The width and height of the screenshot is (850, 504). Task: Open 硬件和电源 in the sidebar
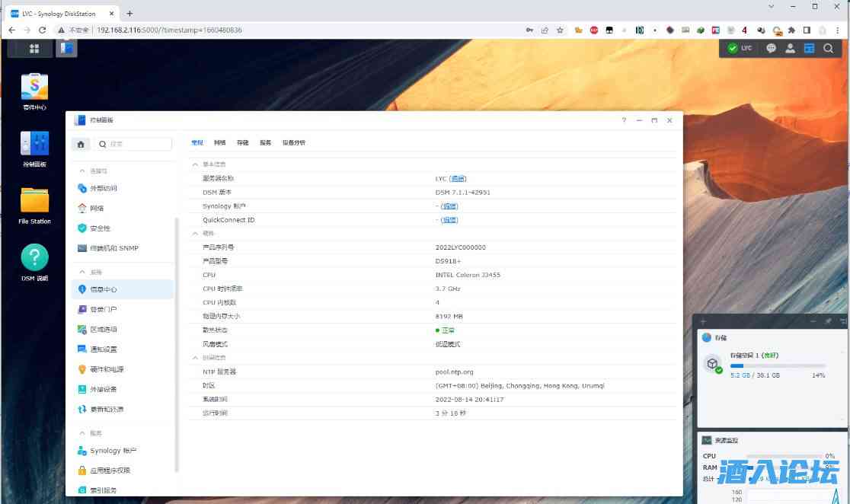click(107, 369)
